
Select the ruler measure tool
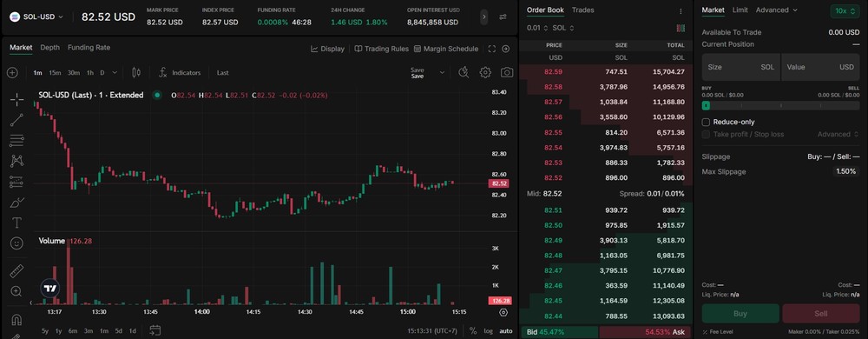coord(16,271)
